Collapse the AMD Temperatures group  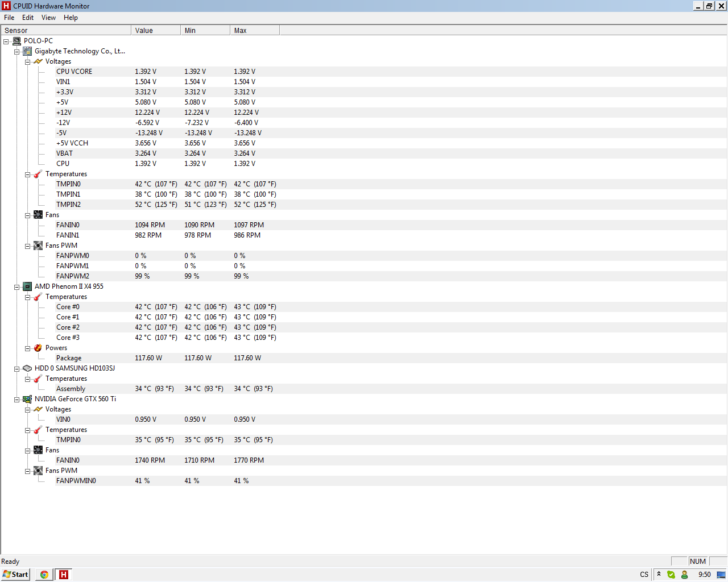click(27, 297)
